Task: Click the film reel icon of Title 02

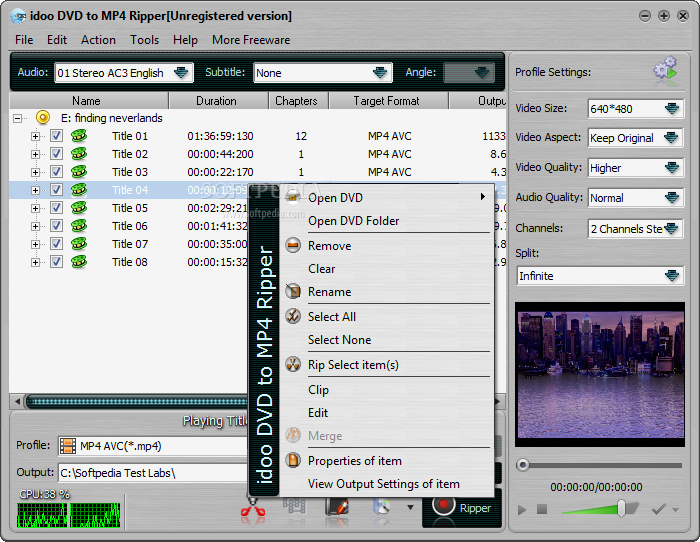Action: coord(79,154)
